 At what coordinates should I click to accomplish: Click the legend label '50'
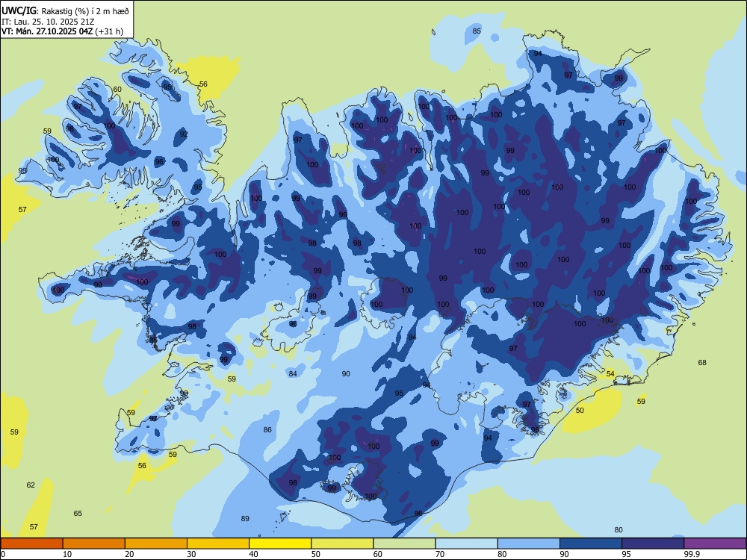pos(315,554)
